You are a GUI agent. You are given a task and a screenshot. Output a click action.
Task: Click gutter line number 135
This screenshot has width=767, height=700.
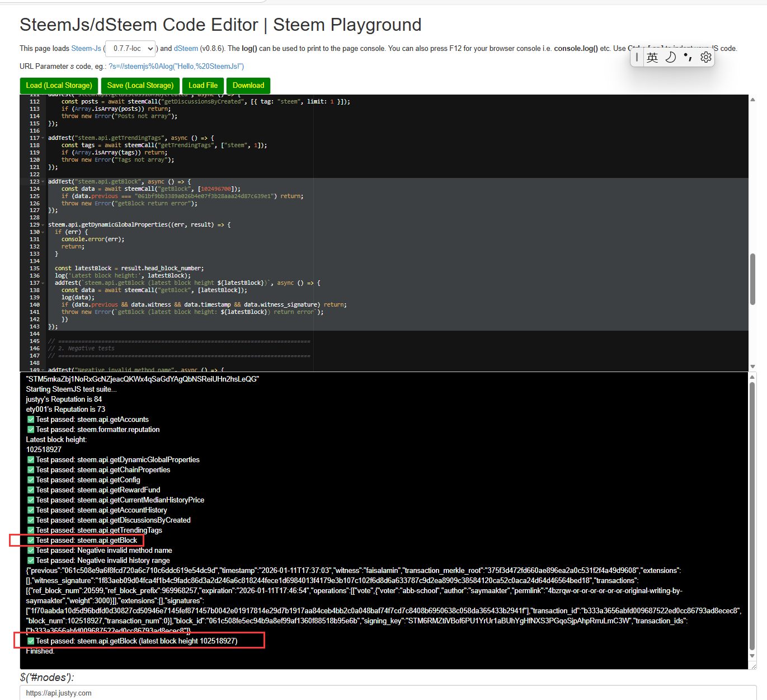[x=34, y=269]
